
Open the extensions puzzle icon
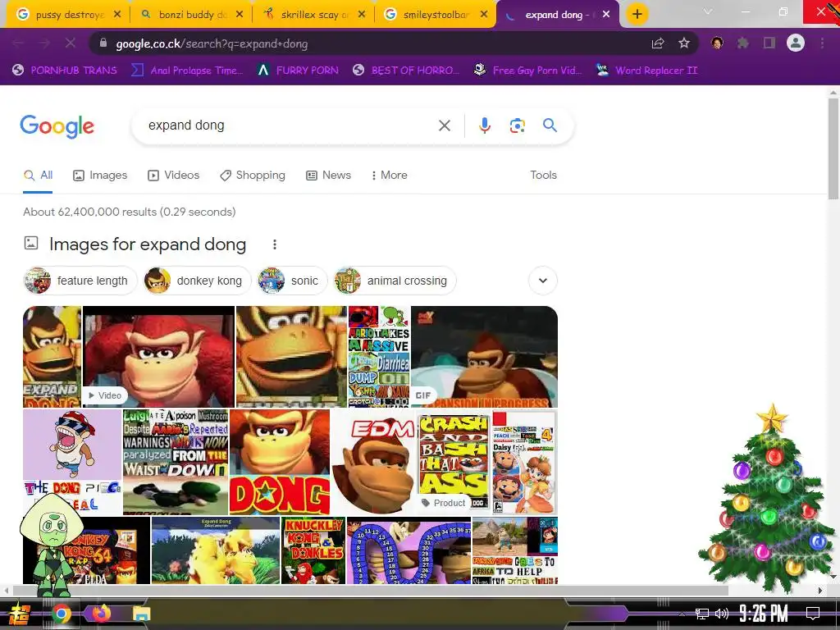[x=742, y=43]
